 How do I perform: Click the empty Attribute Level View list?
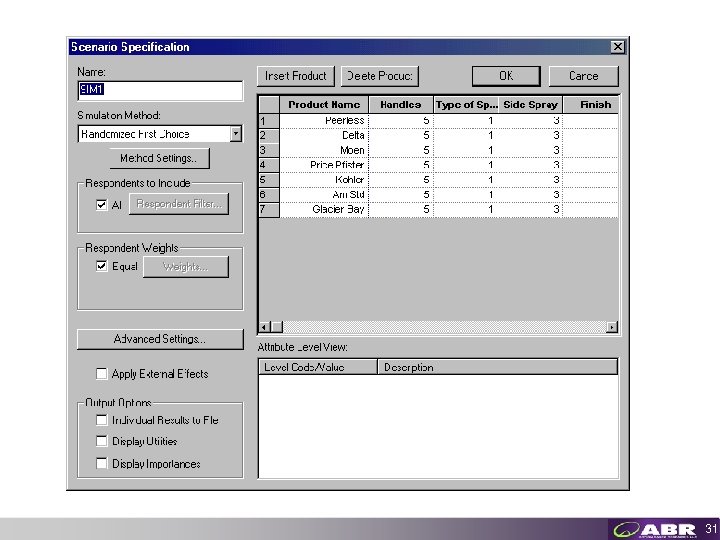(x=439, y=427)
